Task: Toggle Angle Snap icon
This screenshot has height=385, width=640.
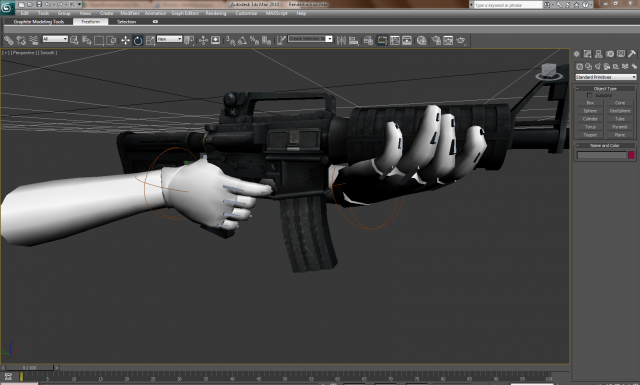Action: coord(242,40)
